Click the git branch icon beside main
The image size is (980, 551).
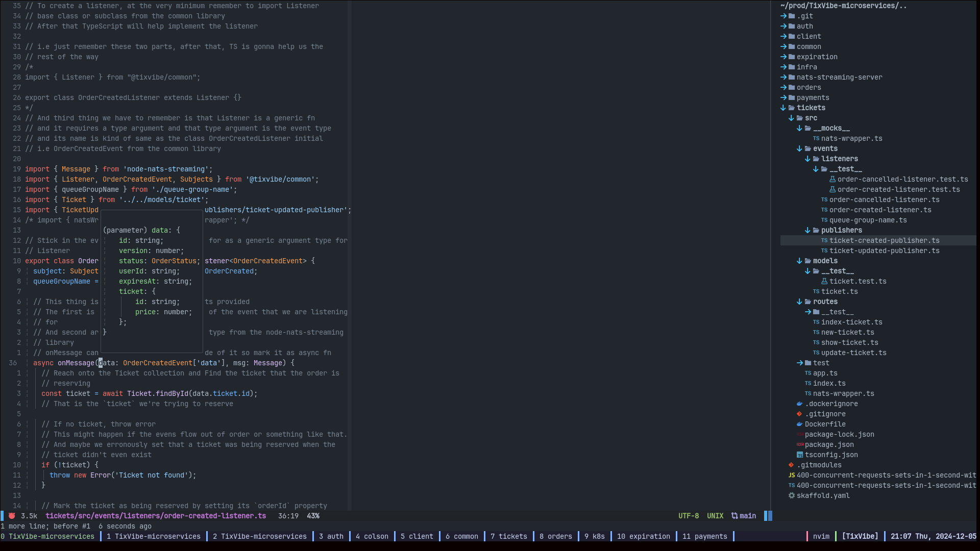coord(734,516)
